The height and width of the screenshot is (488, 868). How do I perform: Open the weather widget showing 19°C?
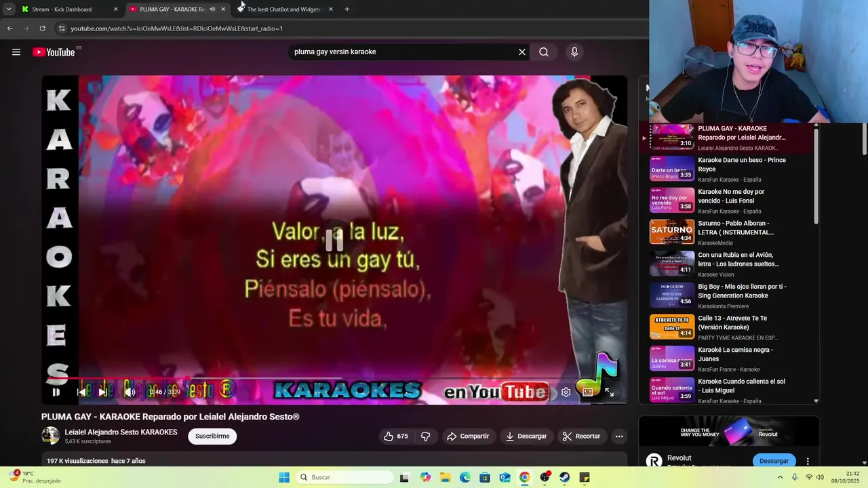click(35, 477)
